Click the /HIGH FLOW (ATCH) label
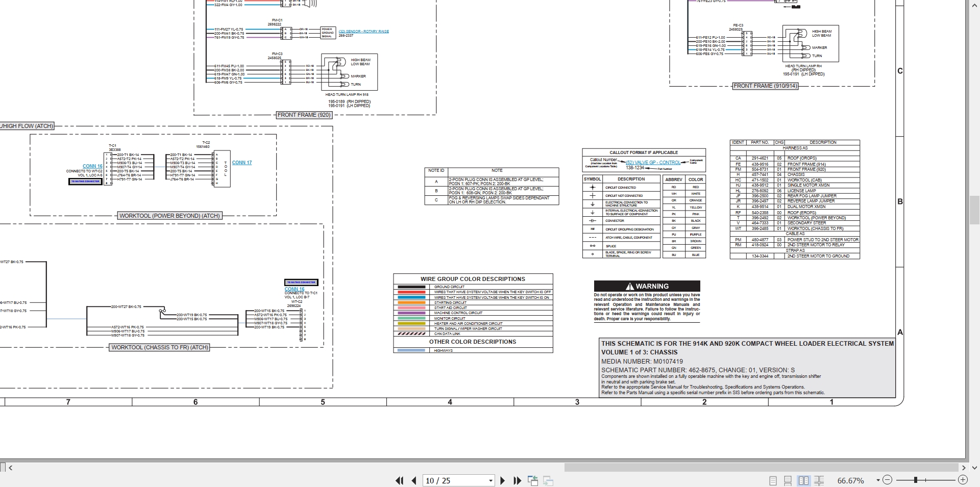The width and height of the screenshot is (980, 487). tap(27, 126)
